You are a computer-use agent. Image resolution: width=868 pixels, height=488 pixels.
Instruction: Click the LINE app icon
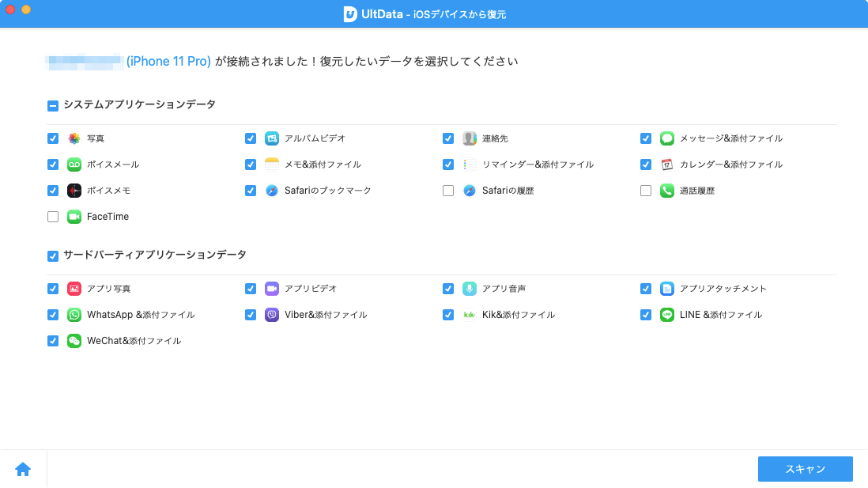[x=667, y=315]
